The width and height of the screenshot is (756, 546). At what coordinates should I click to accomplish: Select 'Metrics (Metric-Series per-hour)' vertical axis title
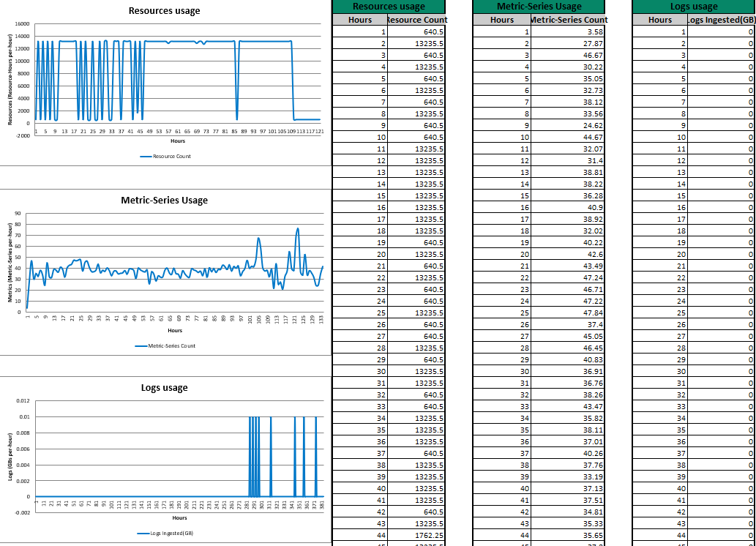coord(10,263)
